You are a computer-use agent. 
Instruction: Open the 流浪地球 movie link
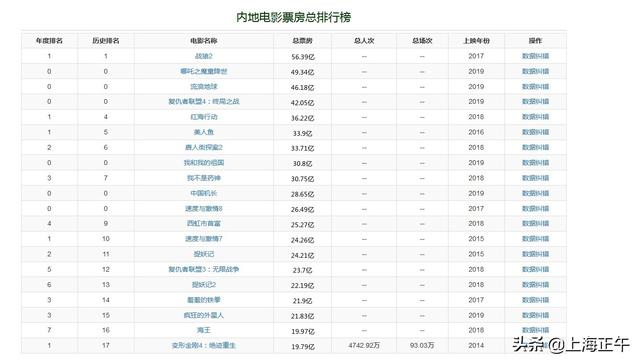click(204, 87)
